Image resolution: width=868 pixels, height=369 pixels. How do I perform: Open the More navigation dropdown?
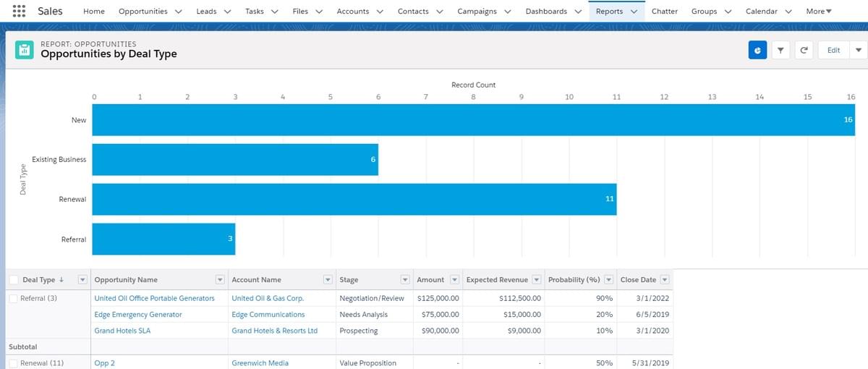819,12
